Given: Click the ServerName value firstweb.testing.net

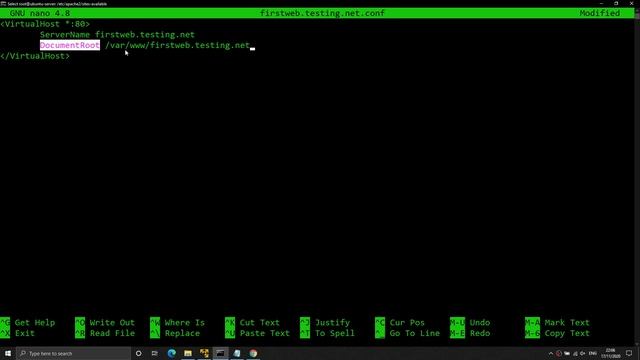Looking at the screenshot, I should 145,35.
